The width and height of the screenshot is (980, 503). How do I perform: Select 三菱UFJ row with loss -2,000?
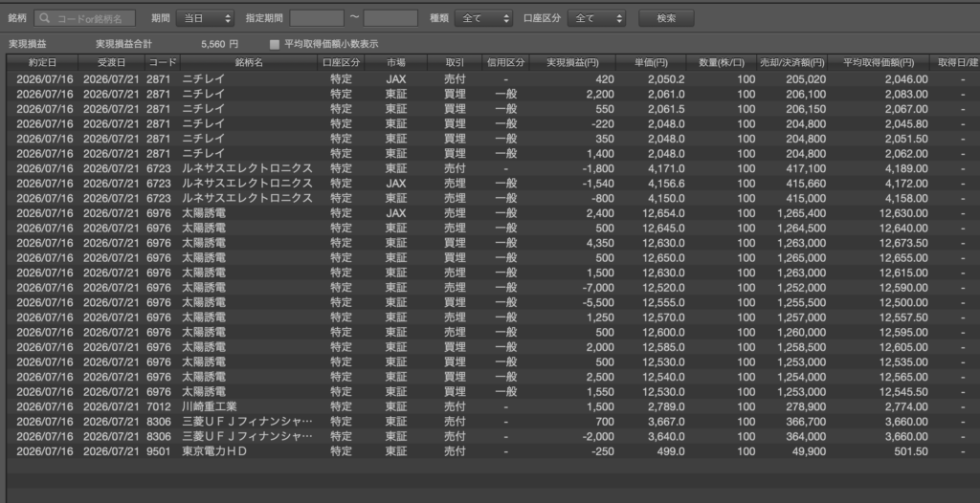click(x=493, y=436)
